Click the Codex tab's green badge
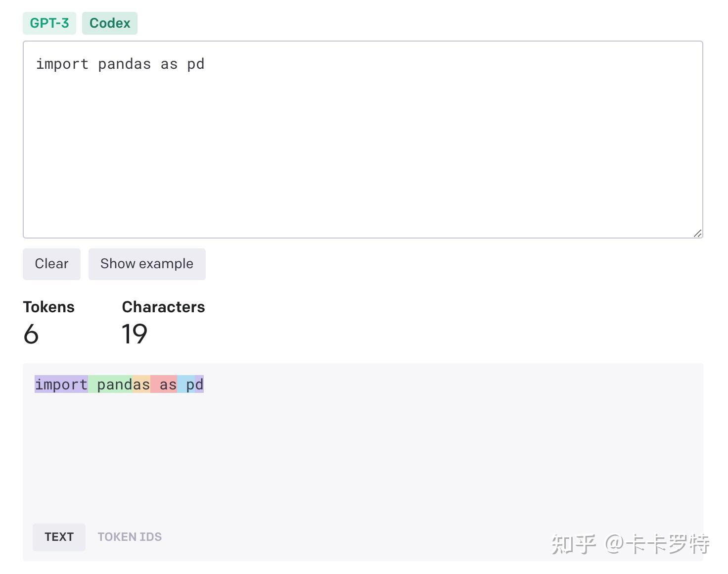This screenshot has height=574, width=728. [109, 23]
